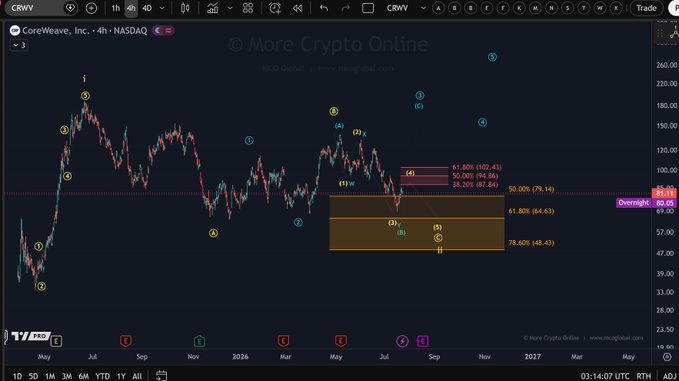Switch to the YTD date range
This screenshot has height=381, width=679.
click(x=102, y=376)
